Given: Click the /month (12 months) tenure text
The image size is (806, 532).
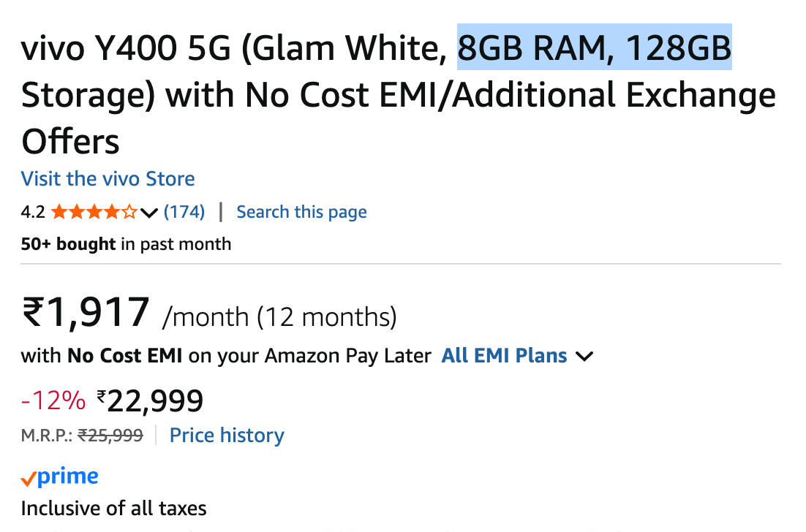Looking at the screenshot, I should click(279, 316).
